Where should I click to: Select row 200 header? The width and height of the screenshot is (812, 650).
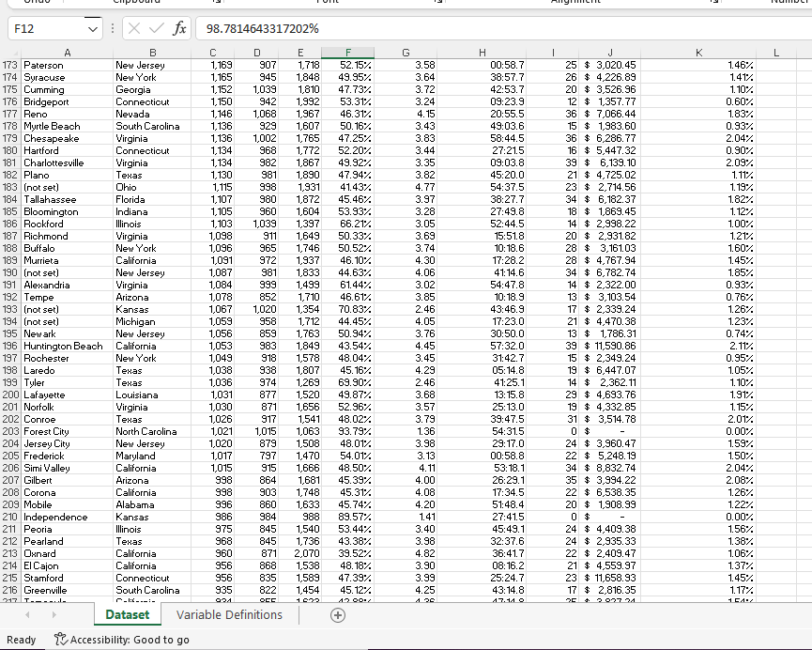point(10,395)
